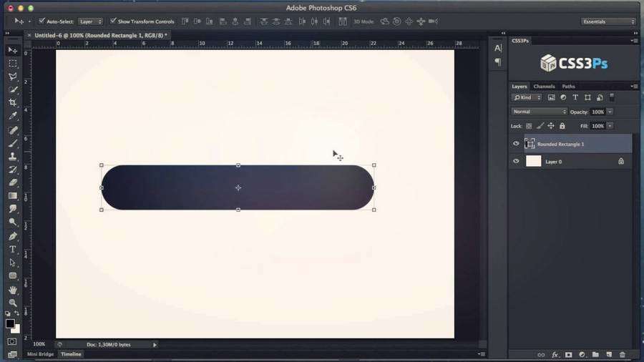Select the Blur tool
This screenshot has height=362, width=644.
13,209
